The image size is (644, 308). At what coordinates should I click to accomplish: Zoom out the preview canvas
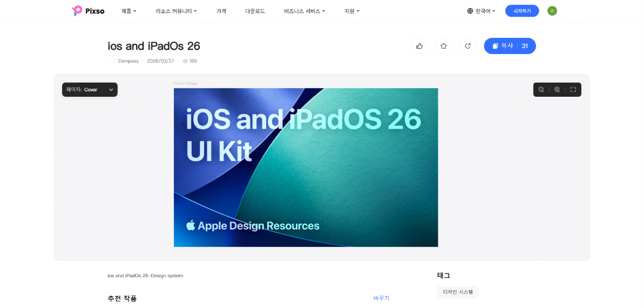click(541, 90)
